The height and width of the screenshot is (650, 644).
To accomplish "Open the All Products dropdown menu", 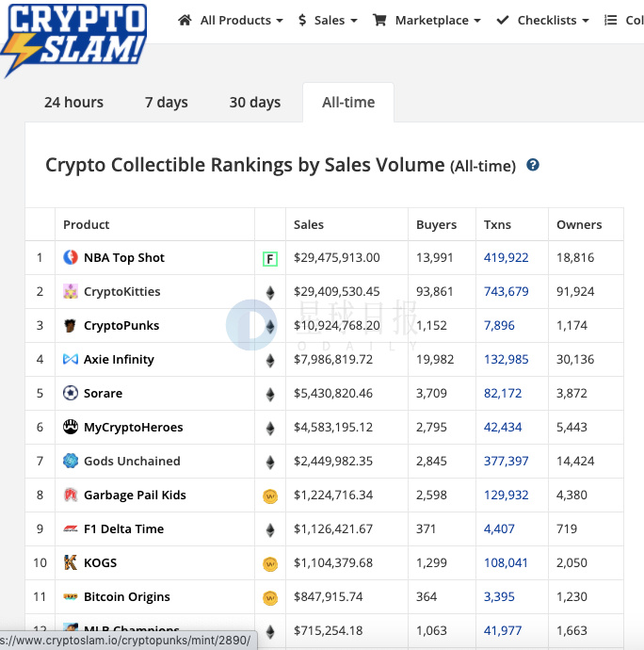I will [x=231, y=20].
